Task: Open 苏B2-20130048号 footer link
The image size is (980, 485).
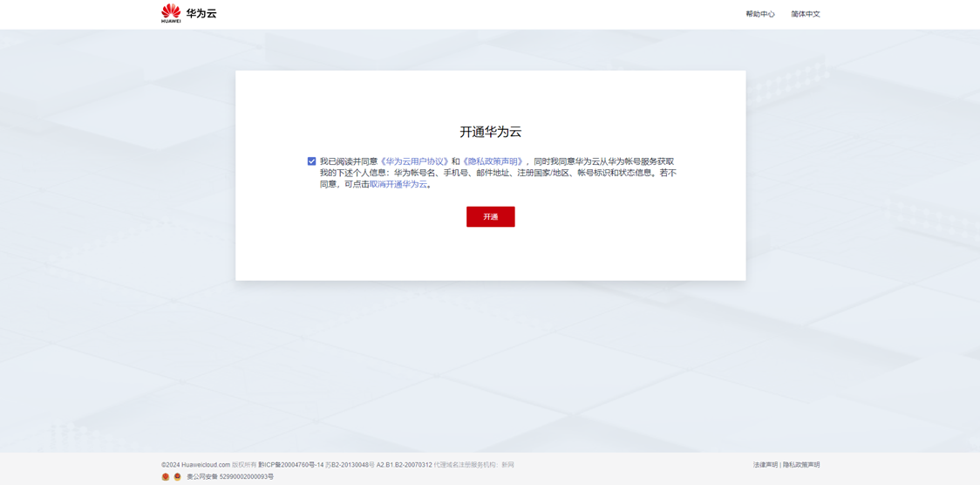Action: point(350,465)
